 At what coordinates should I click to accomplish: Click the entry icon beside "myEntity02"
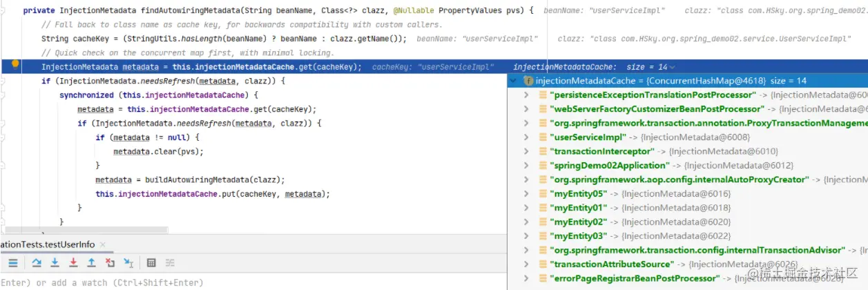(x=543, y=222)
